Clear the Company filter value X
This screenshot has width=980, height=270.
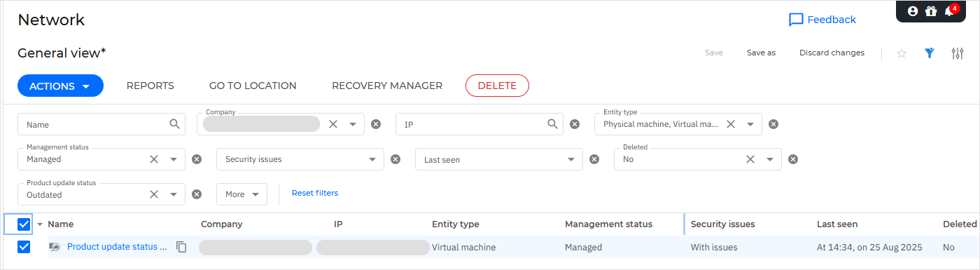pos(333,124)
